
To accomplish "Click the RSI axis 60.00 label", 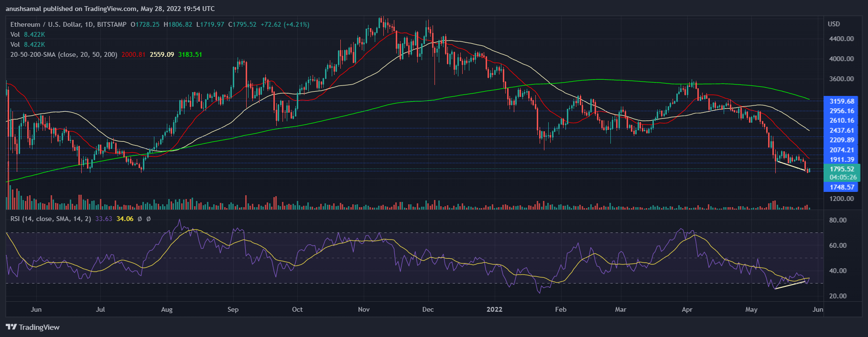I will coord(838,245).
